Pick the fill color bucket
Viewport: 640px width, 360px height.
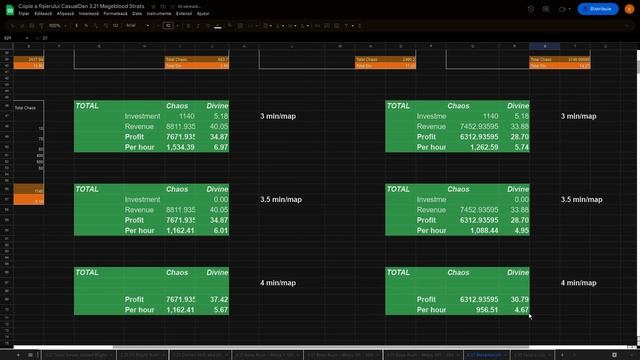[230, 26]
